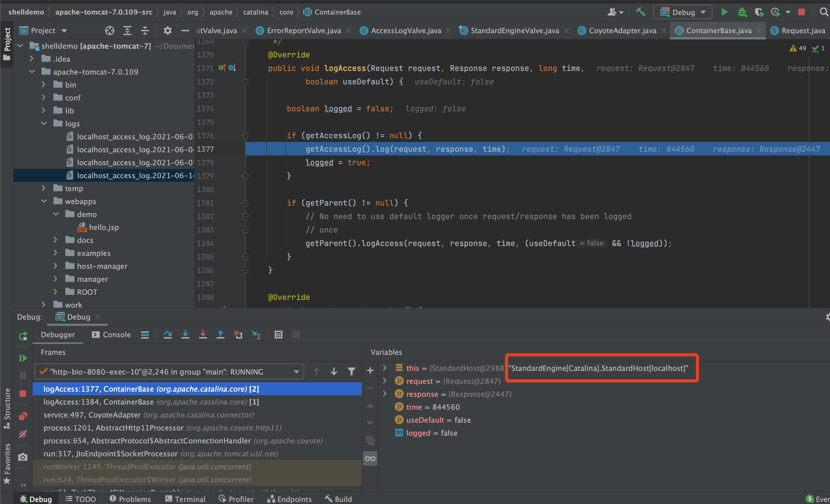830x504 pixels.
Task: Click the Build project hammer icon
Action: (x=641, y=12)
